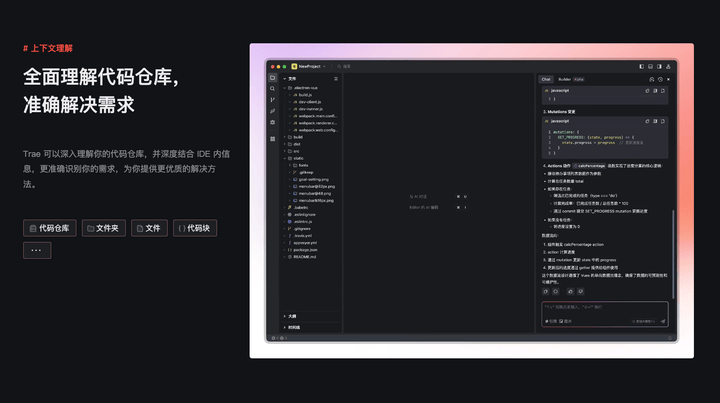Open dev-runner.js in file tree
Screen dimensions: 720x403
click(x=310, y=109)
